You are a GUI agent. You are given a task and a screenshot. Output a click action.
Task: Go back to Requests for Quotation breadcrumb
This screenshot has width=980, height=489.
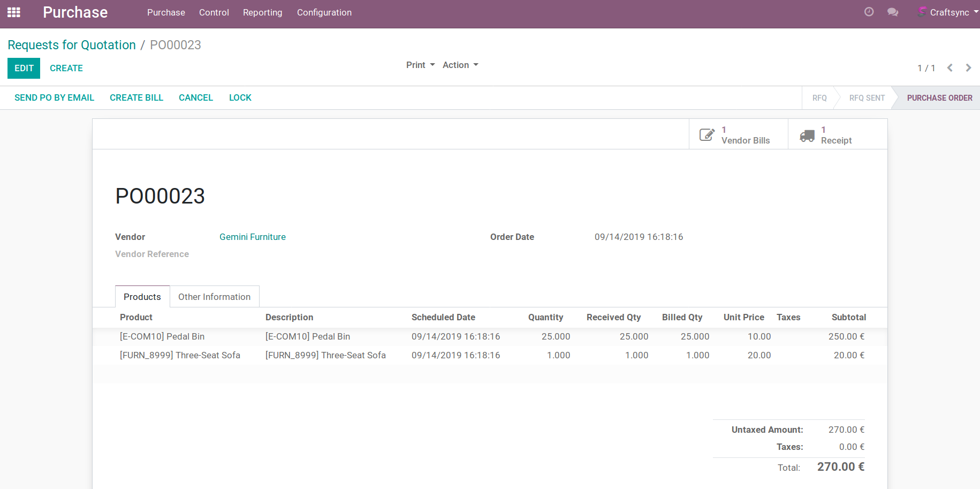click(72, 45)
